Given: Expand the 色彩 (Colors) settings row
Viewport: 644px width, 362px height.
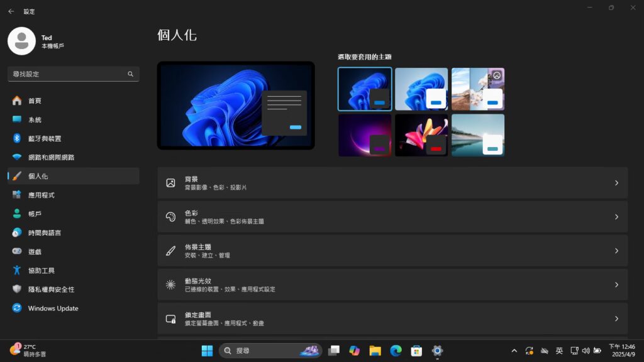Looking at the screenshot, I should pos(392,217).
